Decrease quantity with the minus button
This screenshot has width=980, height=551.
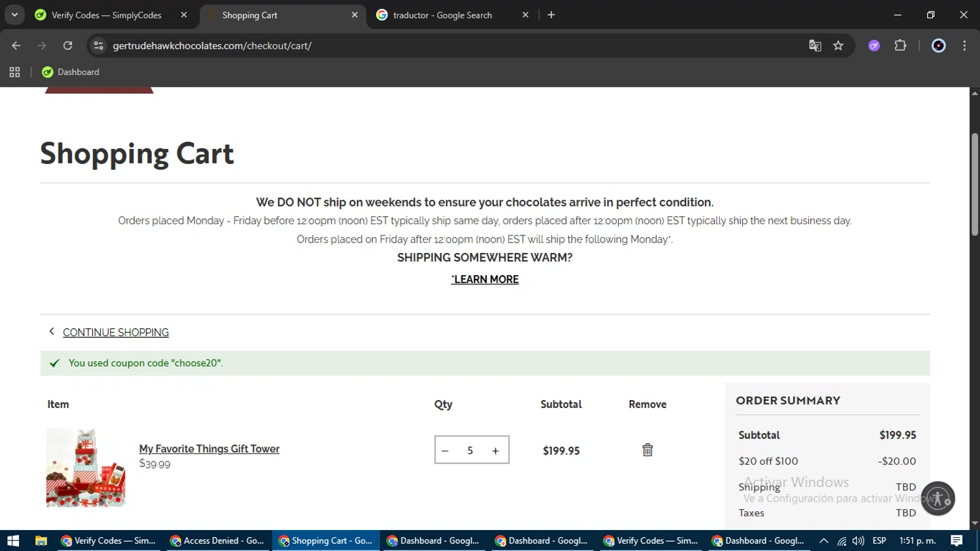point(445,450)
